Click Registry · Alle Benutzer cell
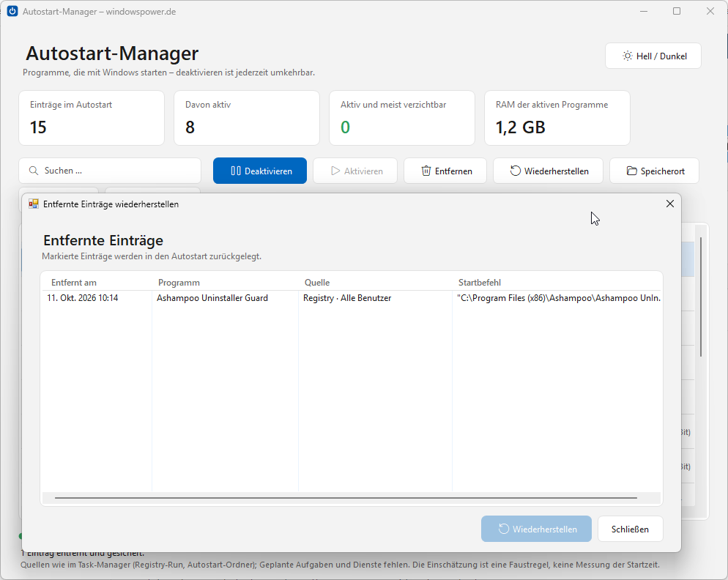Image resolution: width=728 pixels, height=580 pixels. click(347, 298)
